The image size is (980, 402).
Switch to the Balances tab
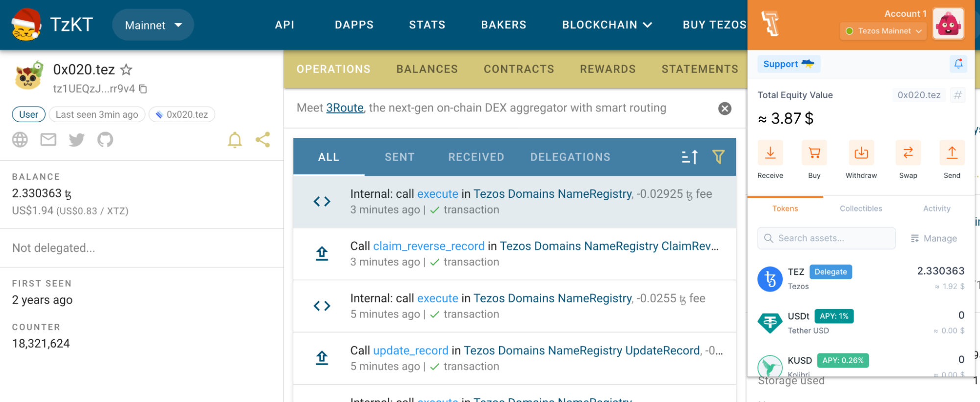pyautogui.click(x=427, y=69)
